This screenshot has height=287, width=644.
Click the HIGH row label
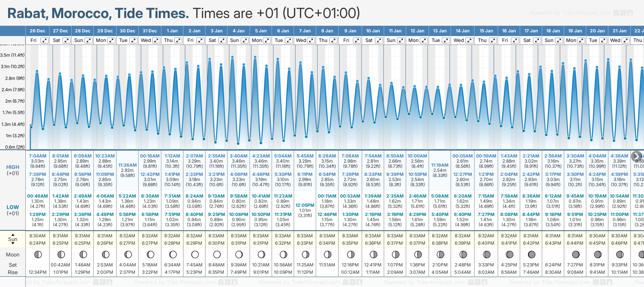click(13, 167)
